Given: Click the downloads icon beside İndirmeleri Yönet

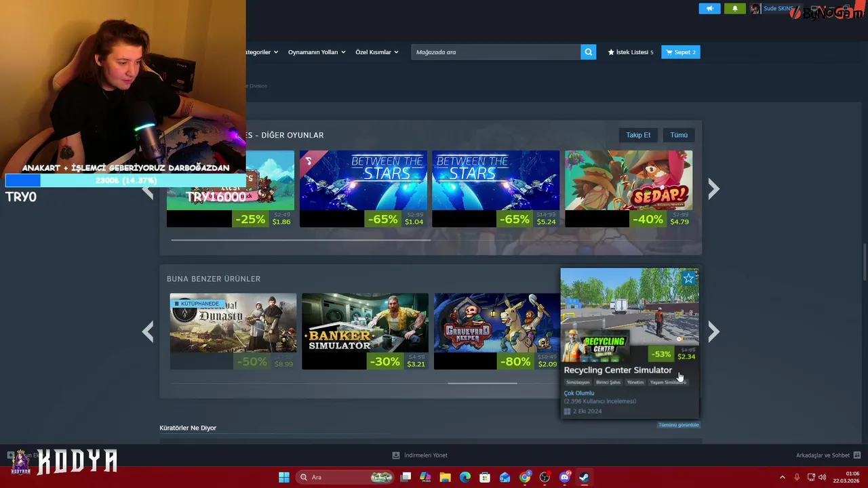Looking at the screenshot, I should pyautogui.click(x=396, y=455).
